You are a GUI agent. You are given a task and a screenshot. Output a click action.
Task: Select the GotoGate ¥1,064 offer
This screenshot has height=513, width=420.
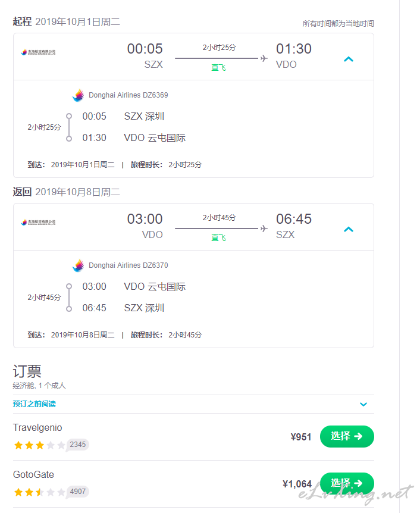point(347,483)
